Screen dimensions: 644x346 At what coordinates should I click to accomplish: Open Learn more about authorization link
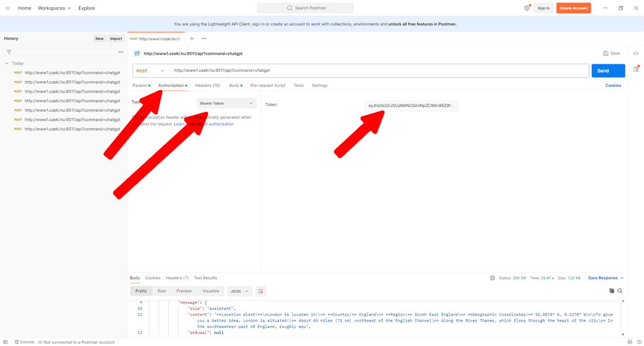(204, 124)
